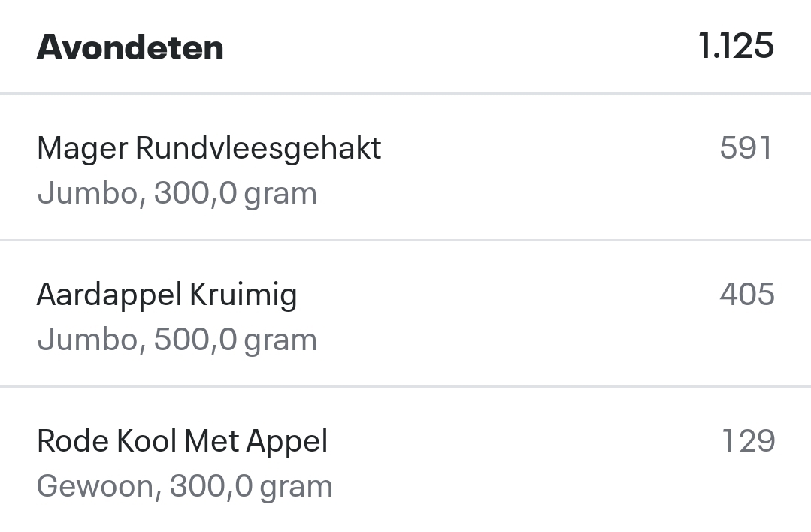Click the 591 calorie value

[747, 148]
